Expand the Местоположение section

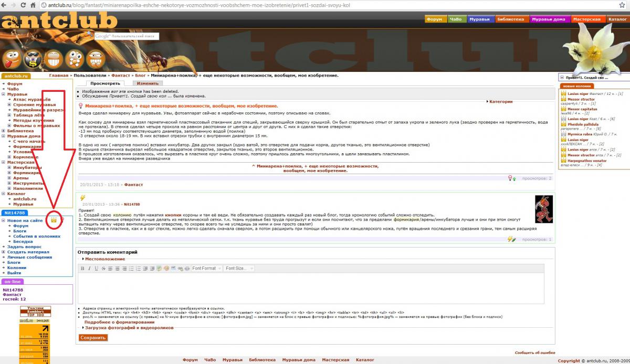[104, 259]
